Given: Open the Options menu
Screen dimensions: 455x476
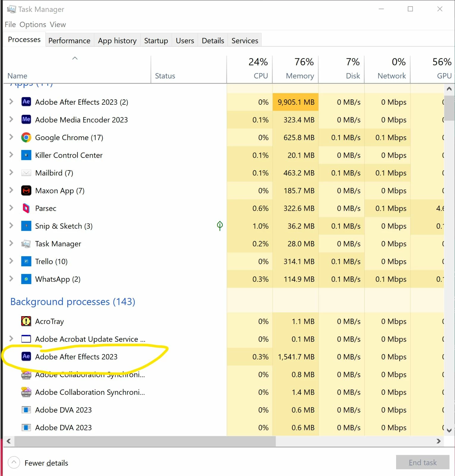Looking at the screenshot, I should (x=33, y=24).
